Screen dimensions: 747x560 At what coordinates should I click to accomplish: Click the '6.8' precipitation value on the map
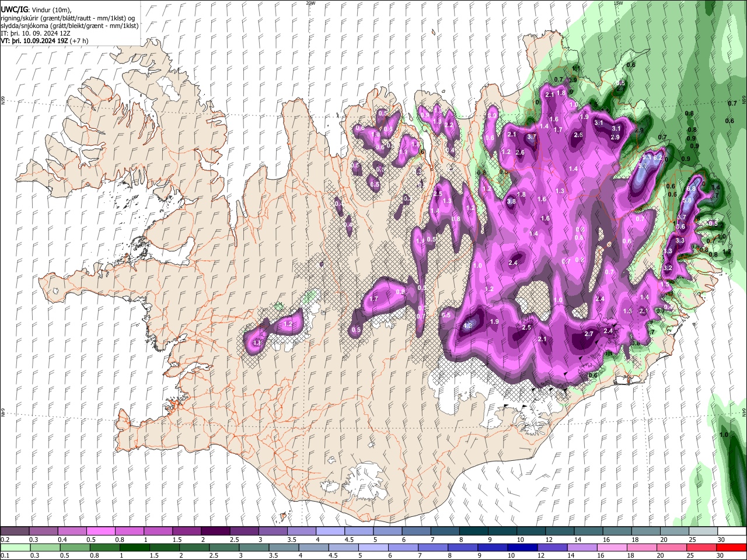click(x=692, y=189)
